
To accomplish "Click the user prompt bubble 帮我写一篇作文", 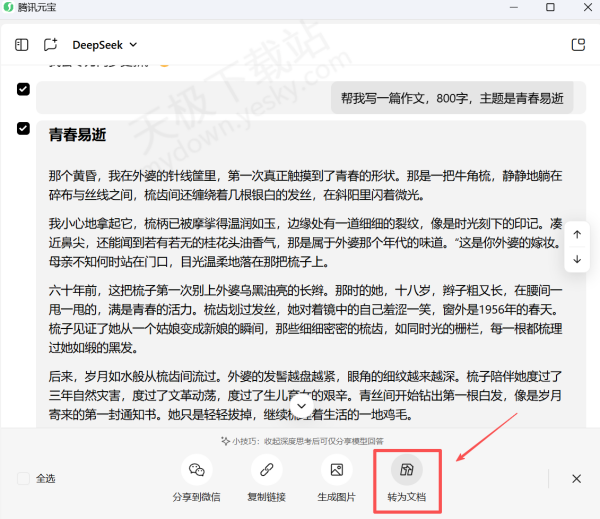I will [451, 98].
